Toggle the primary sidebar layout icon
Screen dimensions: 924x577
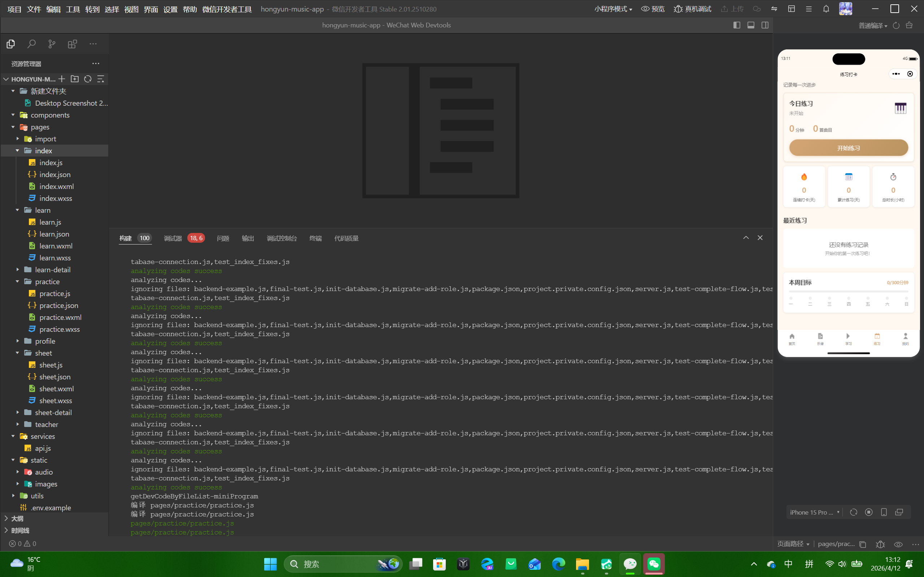click(737, 25)
